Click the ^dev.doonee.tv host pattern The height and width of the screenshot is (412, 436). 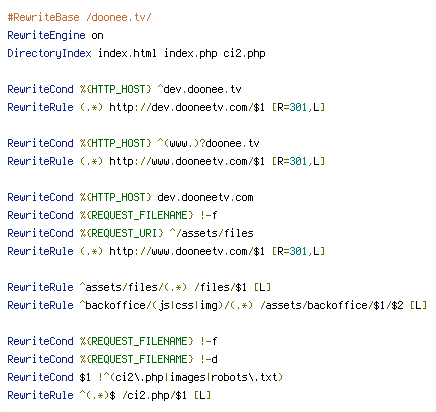pos(199,89)
